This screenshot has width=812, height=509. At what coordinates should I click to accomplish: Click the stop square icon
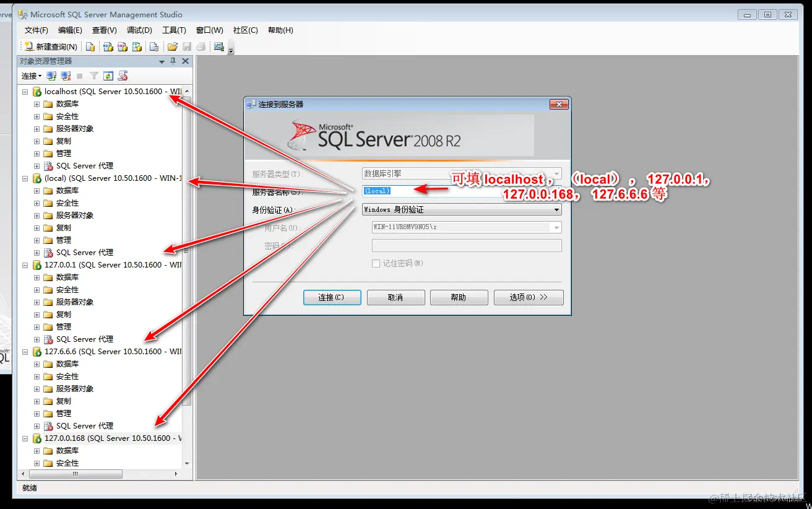tap(80, 76)
